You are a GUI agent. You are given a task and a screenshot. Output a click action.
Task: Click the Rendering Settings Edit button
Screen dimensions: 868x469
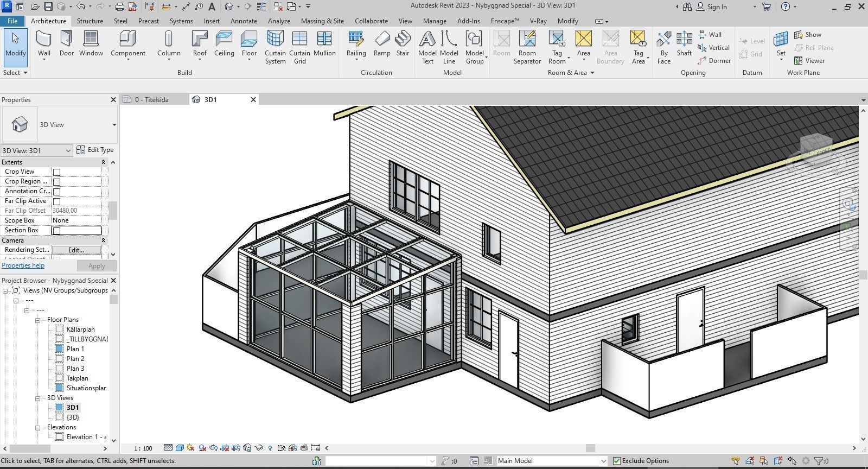(76, 250)
